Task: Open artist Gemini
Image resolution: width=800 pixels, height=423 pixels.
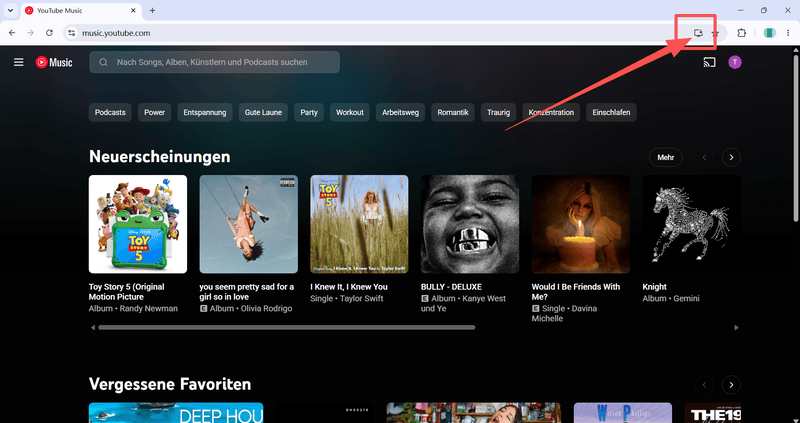Action: point(686,298)
